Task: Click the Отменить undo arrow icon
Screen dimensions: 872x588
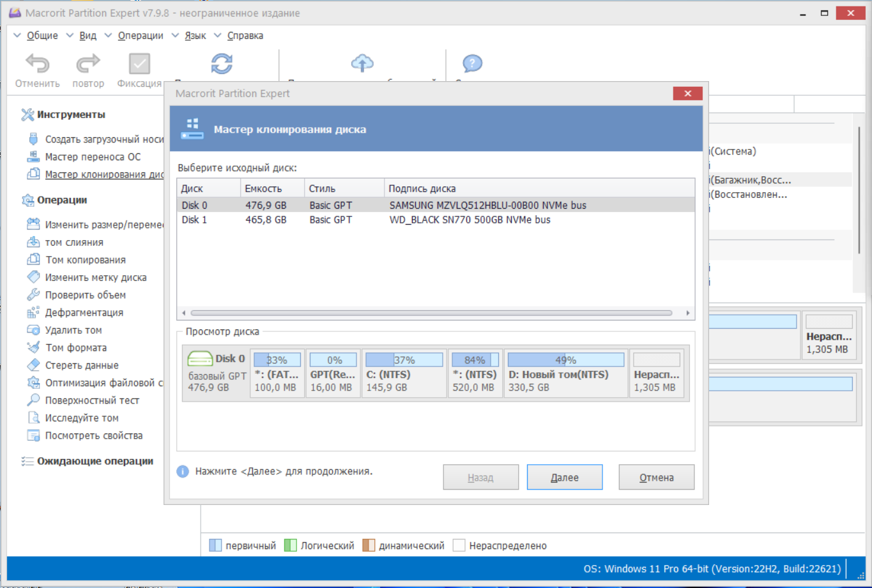Action: 37,64
